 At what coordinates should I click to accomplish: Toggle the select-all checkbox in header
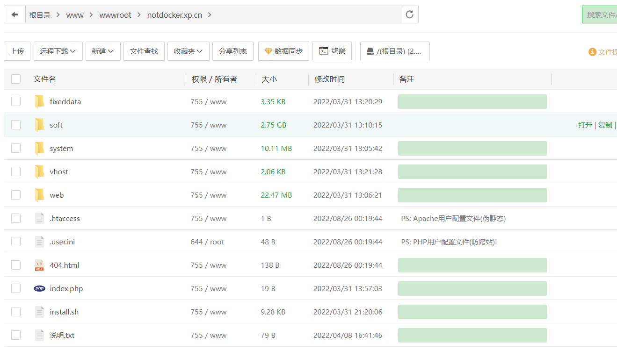(x=16, y=79)
